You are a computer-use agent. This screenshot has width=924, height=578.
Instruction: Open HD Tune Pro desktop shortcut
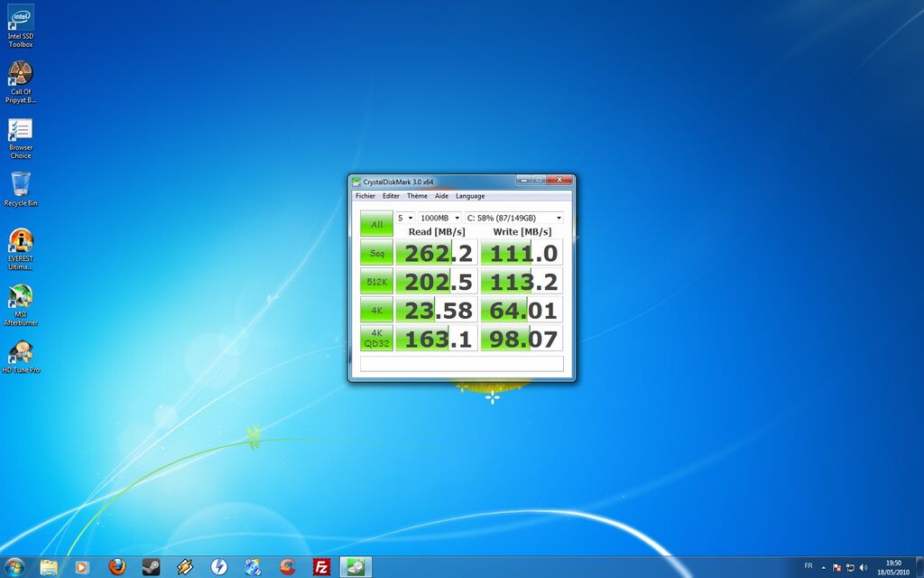tap(21, 357)
